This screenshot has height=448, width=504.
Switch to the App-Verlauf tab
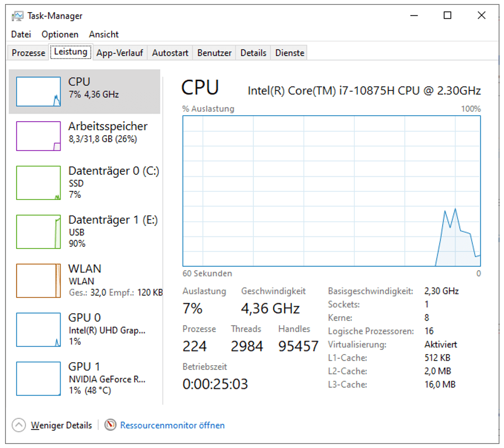click(120, 53)
